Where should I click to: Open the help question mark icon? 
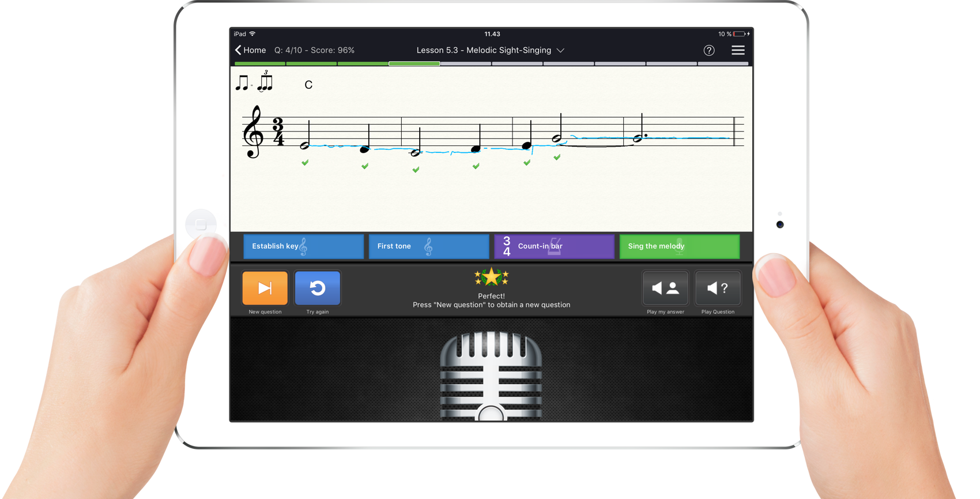(709, 50)
